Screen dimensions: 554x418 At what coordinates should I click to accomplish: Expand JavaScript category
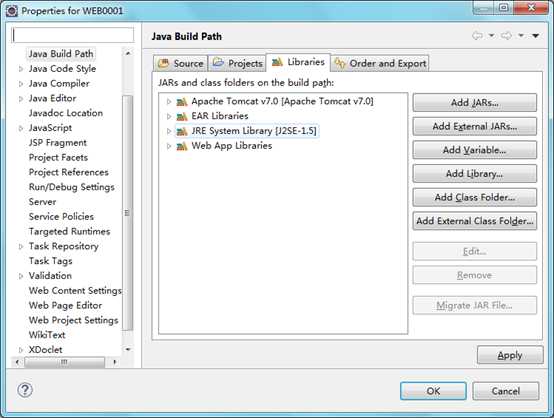click(x=21, y=128)
